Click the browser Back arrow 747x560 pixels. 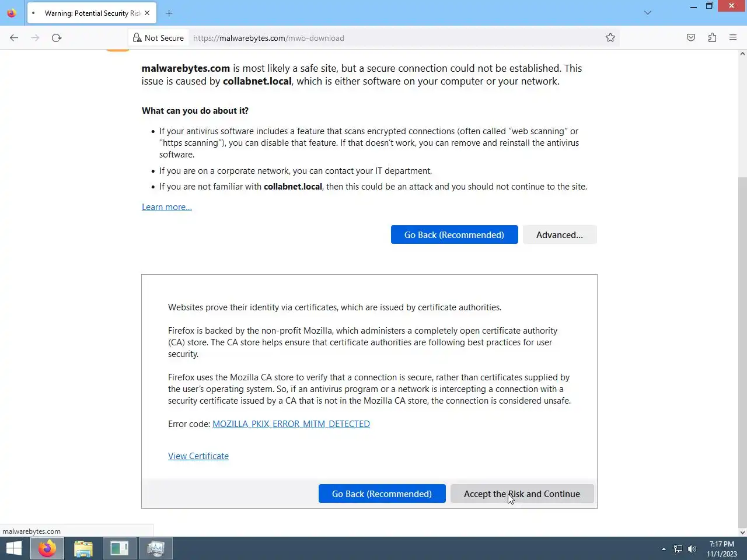pos(14,38)
